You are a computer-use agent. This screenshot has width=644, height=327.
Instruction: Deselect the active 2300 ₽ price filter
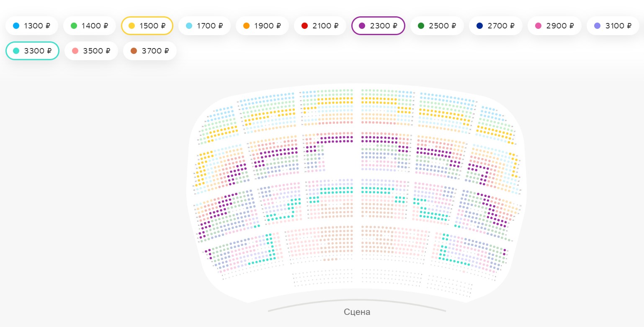coord(378,26)
